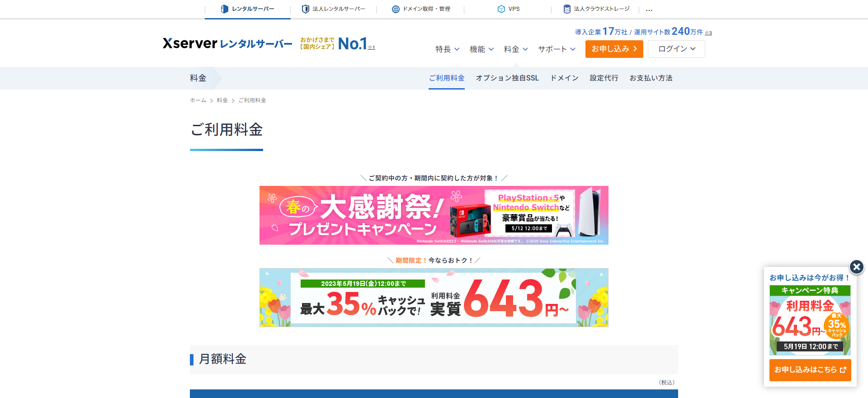Viewport: 868px width, 398px height.
Task: Click the orange お申し込み button
Action: coord(614,49)
